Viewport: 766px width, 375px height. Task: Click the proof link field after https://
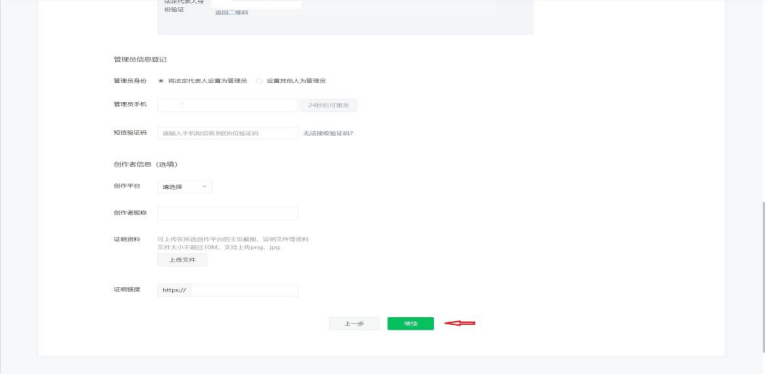click(x=244, y=290)
